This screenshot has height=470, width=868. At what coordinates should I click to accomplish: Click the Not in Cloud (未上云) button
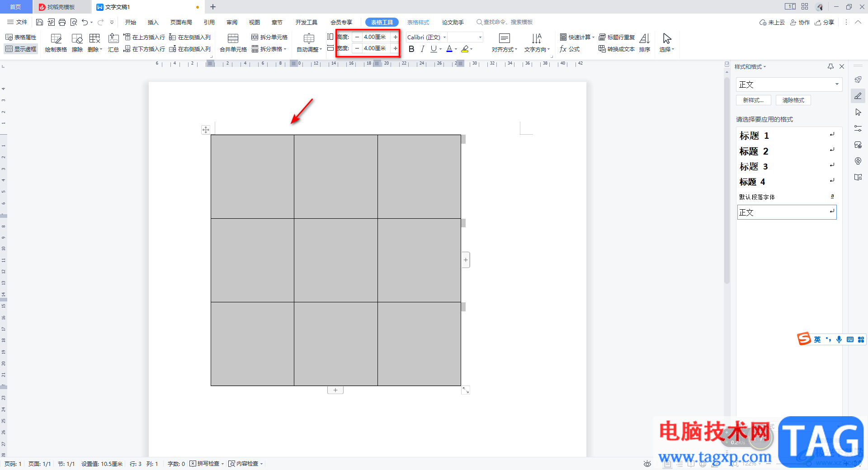click(772, 22)
